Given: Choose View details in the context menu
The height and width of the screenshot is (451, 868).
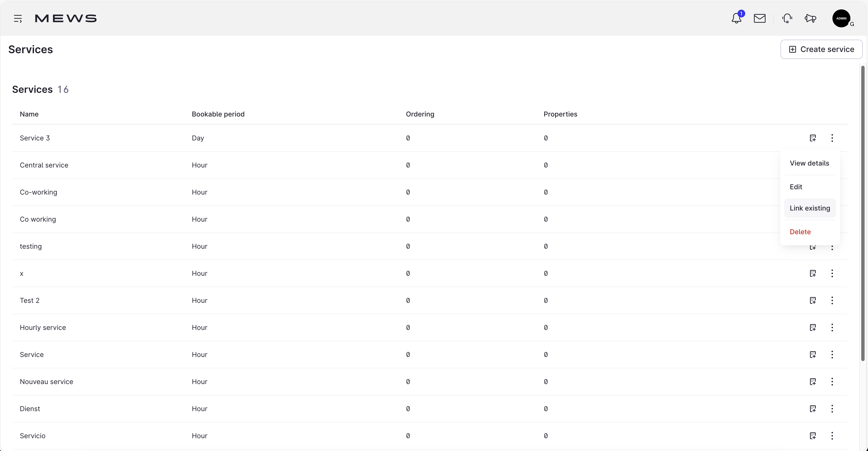Looking at the screenshot, I should 810,163.
